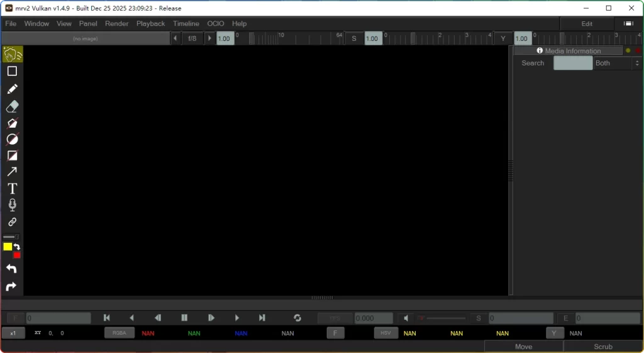This screenshot has height=353, width=644.
Task: Mute audio with the speaker icon
Action: (406, 318)
